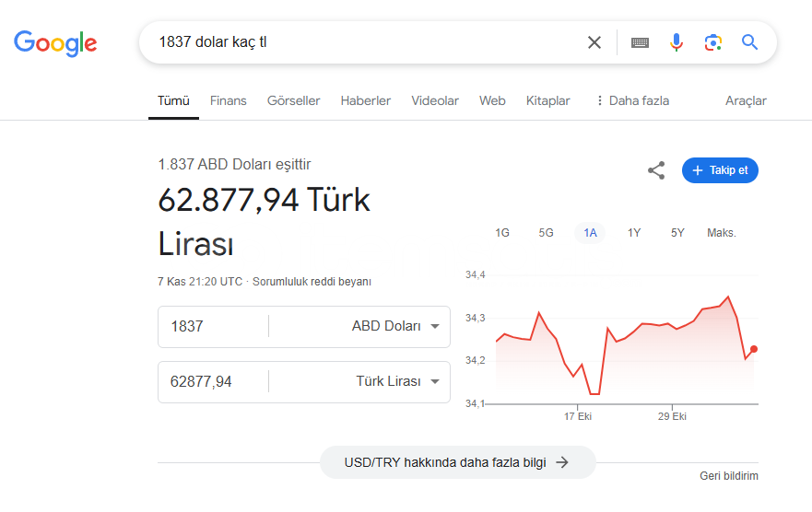
Task: Click the 34,4 axis value
Action: pyautogui.click(x=476, y=274)
